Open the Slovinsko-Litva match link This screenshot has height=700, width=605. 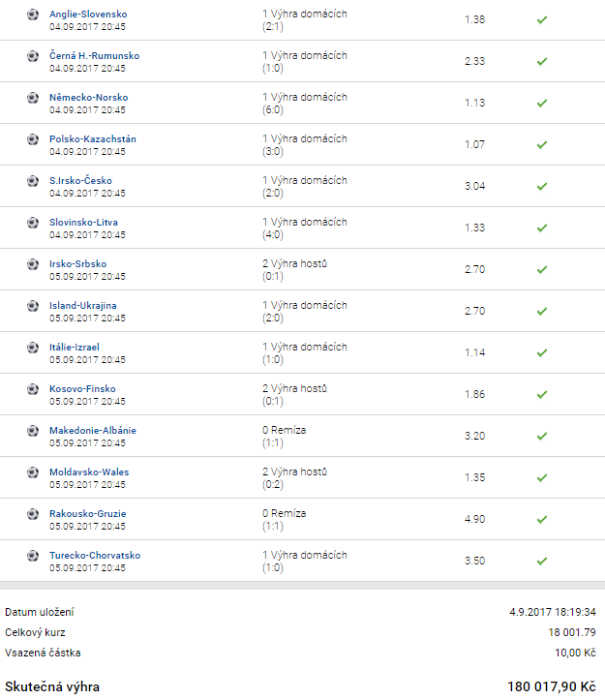click(x=83, y=223)
